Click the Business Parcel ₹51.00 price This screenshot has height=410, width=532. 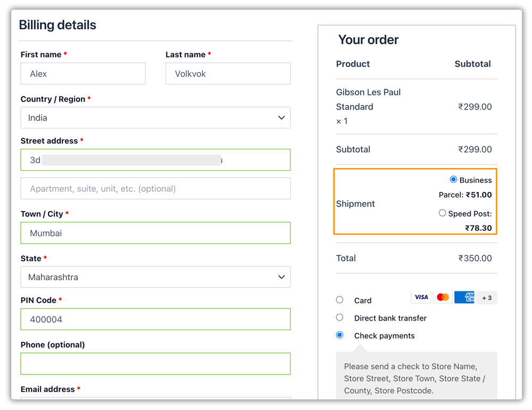coord(479,195)
